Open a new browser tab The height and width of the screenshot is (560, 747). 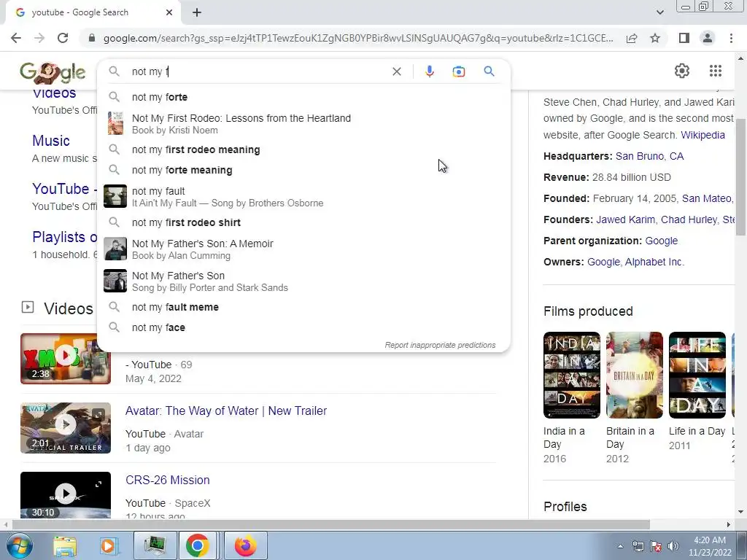[197, 12]
